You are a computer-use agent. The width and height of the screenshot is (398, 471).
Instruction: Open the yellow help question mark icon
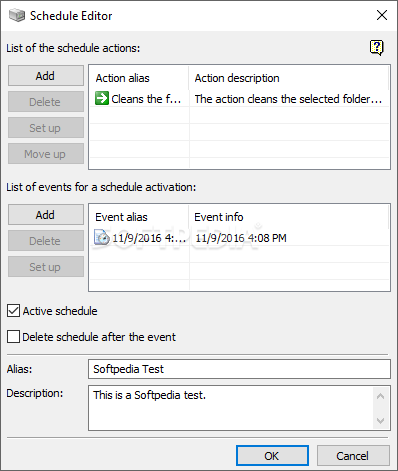377,48
